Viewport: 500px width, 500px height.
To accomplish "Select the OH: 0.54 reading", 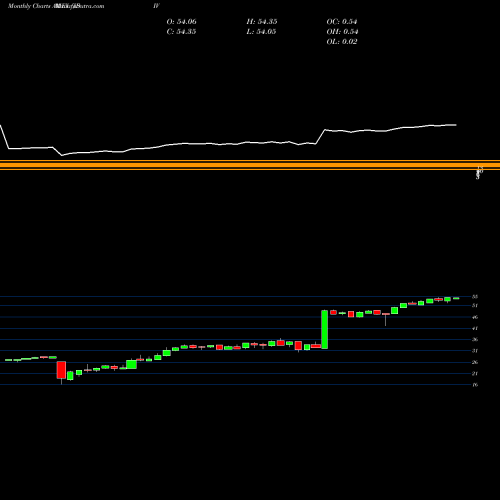I will coord(342,32).
